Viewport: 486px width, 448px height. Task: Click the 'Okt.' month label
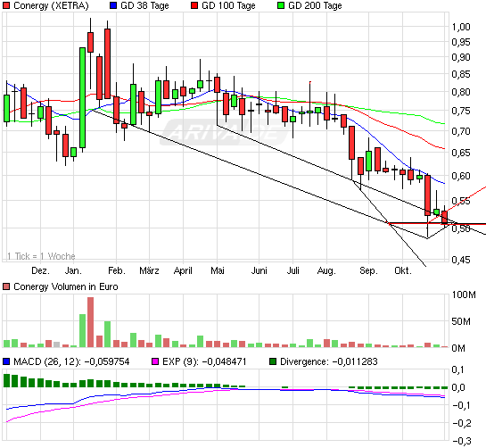tap(403, 270)
